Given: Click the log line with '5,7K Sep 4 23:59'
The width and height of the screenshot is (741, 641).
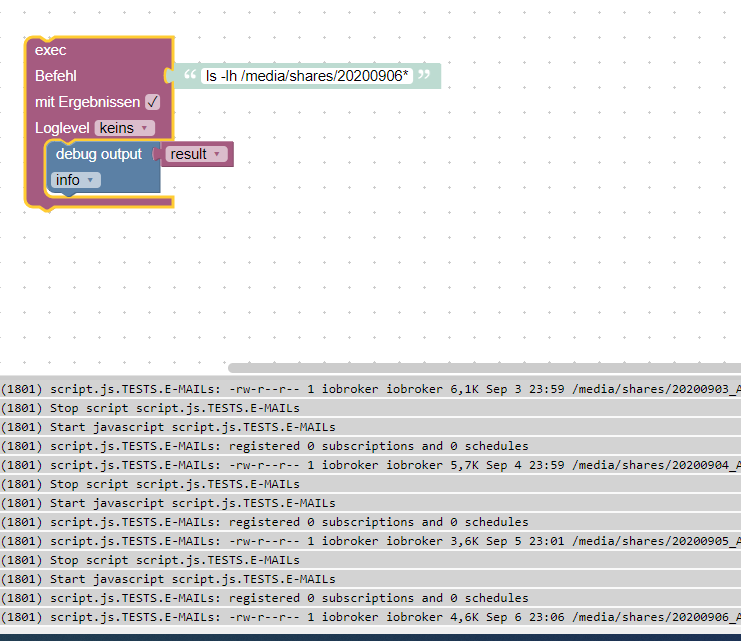Looking at the screenshot, I should pyautogui.click(x=370, y=465).
